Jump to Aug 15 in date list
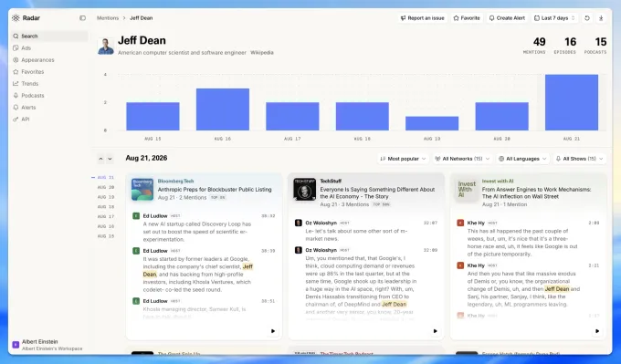 [x=105, y=236]
